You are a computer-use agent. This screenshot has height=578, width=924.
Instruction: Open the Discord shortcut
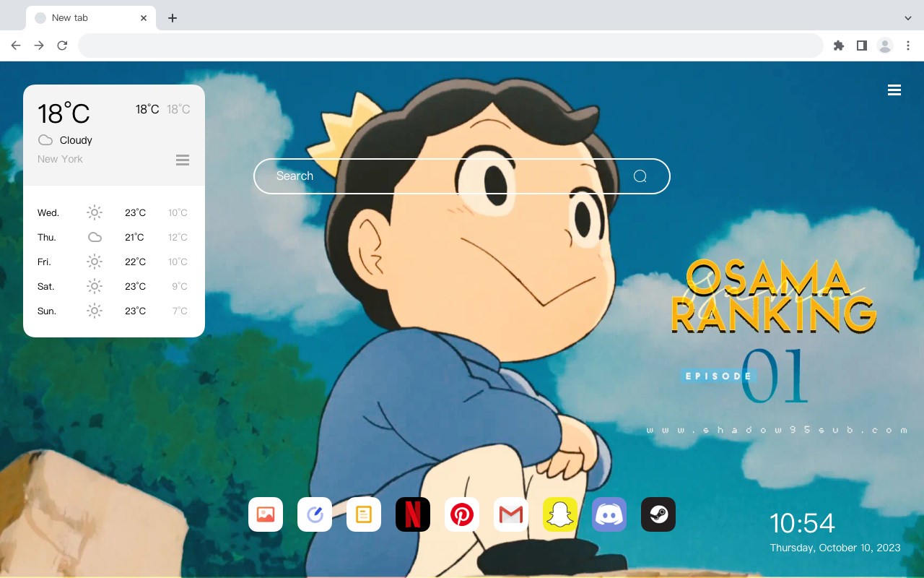tap(609, 514)
